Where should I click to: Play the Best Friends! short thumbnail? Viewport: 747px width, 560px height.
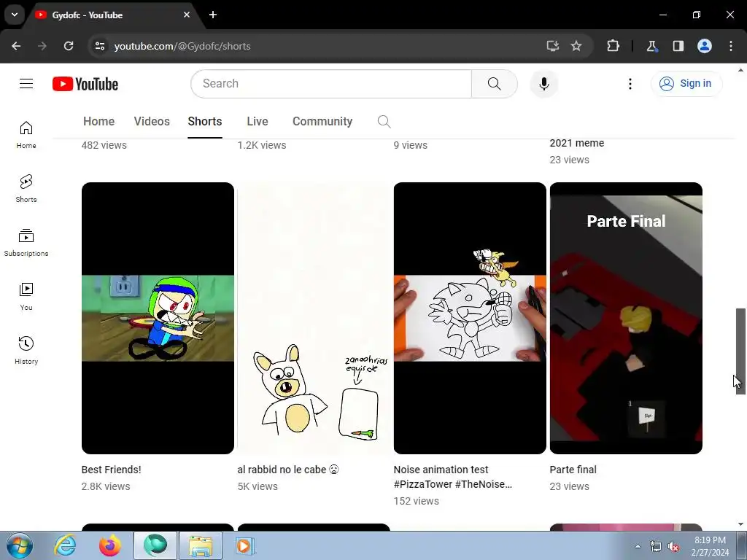[158, 318]
